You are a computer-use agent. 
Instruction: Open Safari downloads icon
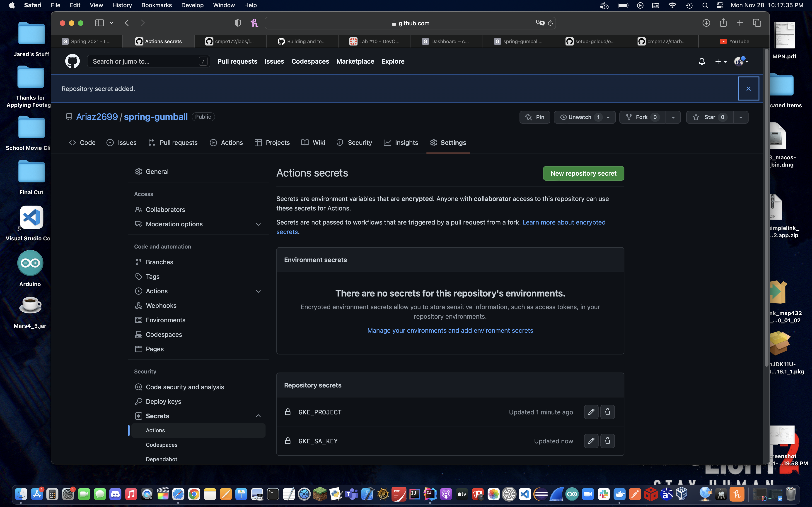[706, 23]
